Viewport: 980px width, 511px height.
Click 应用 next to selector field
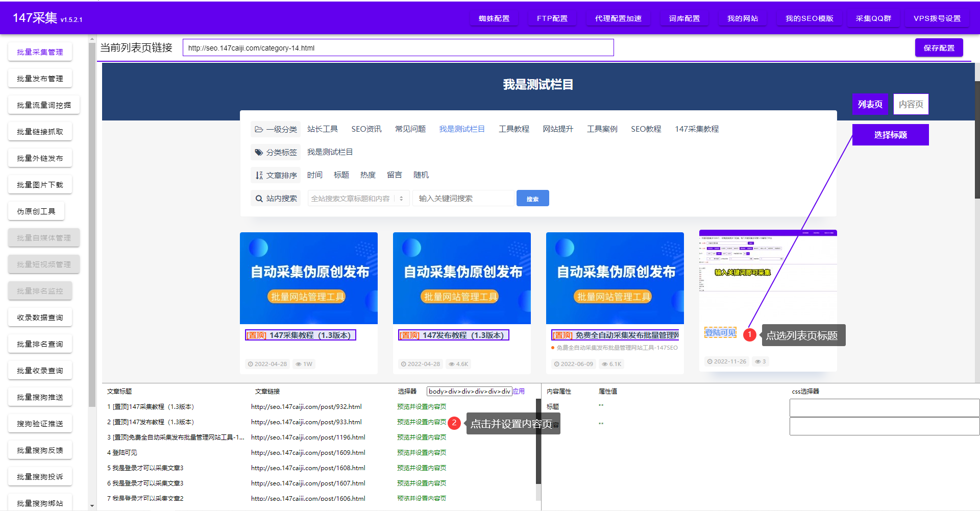(x=519, y=392)
